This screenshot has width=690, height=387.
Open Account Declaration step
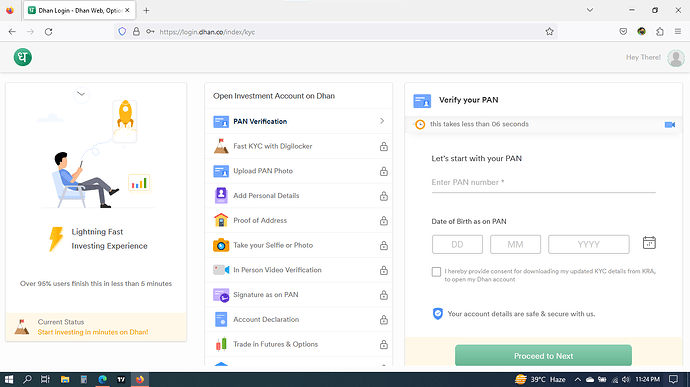tap(299, 319)
